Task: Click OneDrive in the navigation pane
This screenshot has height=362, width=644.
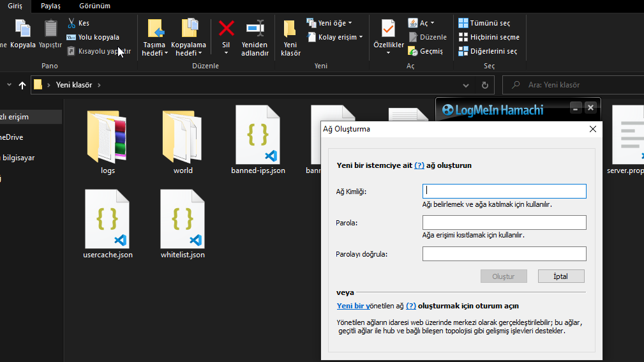Action: pyautogui.click(x=11, y=137)
